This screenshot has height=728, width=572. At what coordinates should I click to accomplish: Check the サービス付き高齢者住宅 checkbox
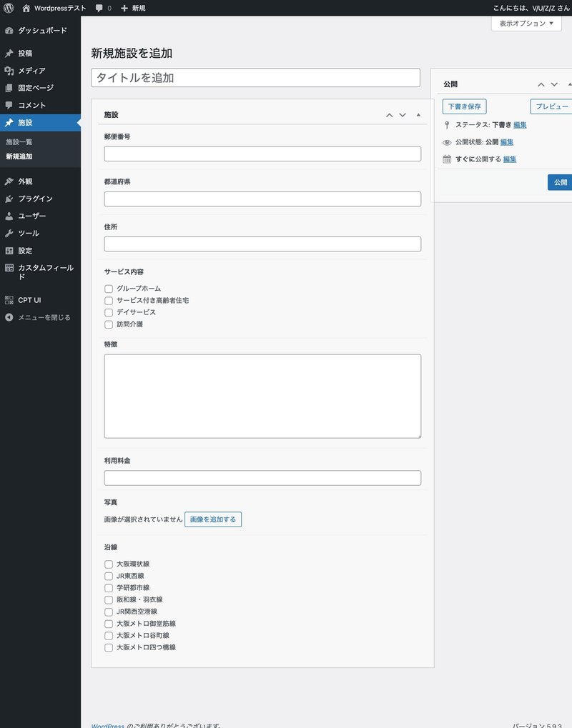pos(109,301)
